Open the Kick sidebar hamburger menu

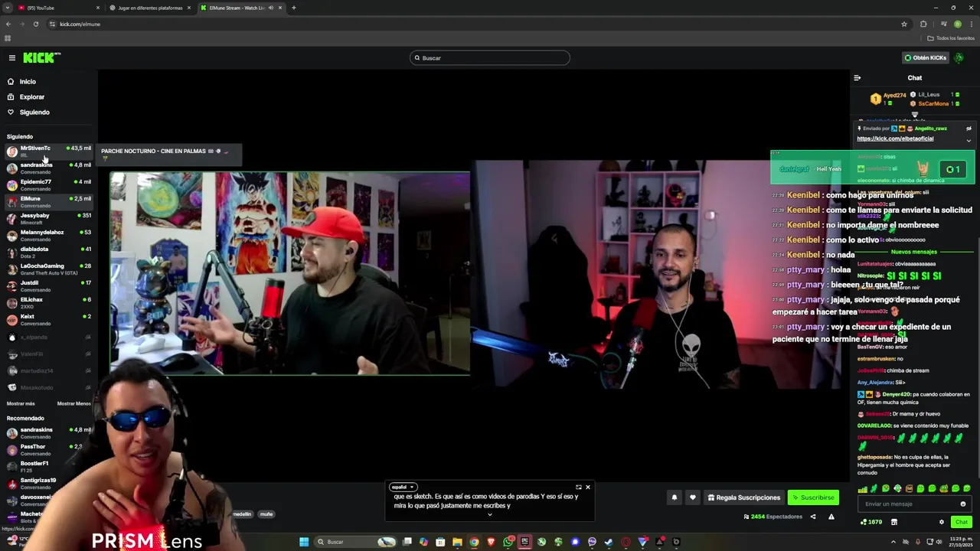coord(12,58)
